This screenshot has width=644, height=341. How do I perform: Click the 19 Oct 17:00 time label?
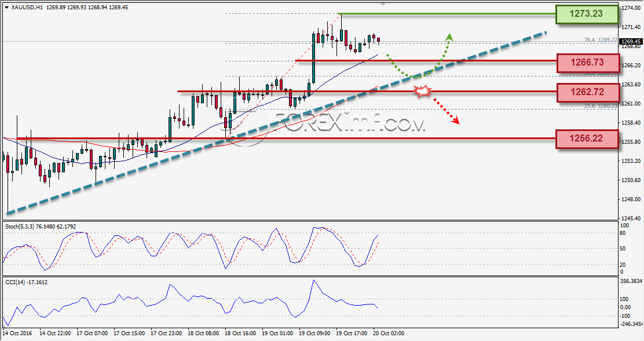[352, 333]
